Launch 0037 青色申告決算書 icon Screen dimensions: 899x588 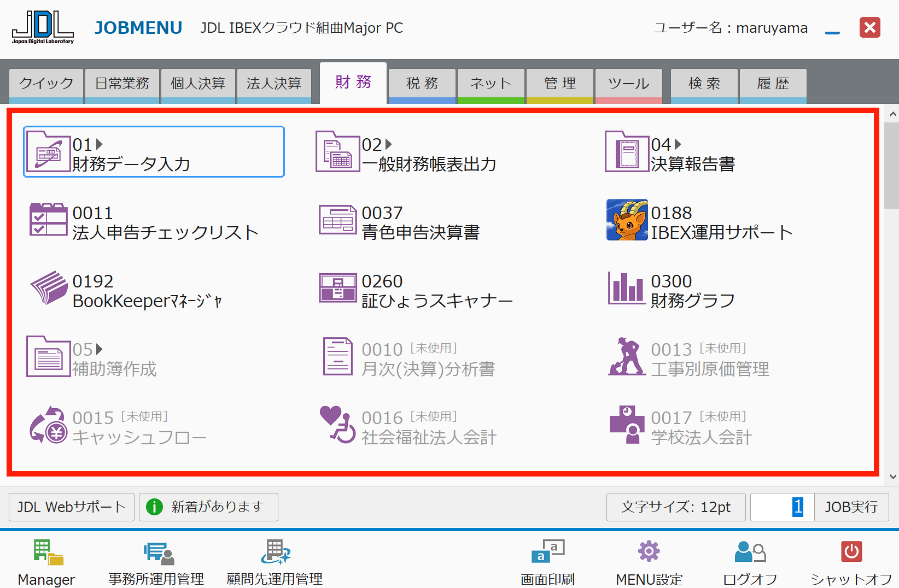(x=338, y=220)
